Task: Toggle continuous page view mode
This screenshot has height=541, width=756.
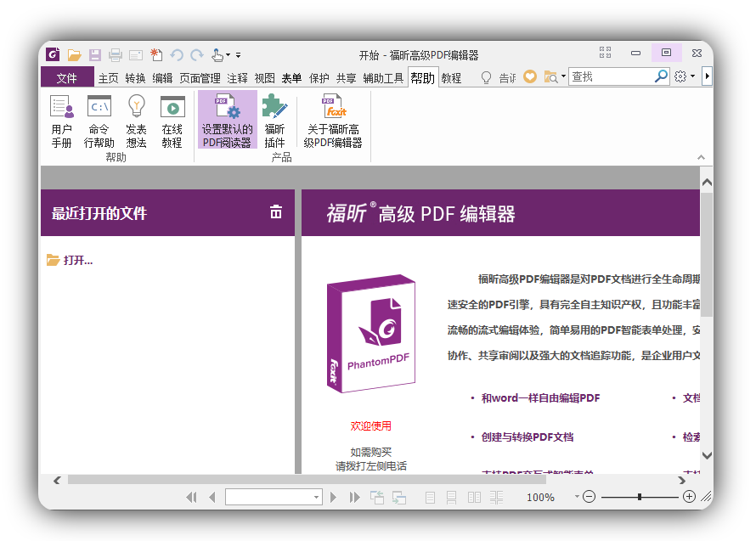Action: click(x=451, y=497)
